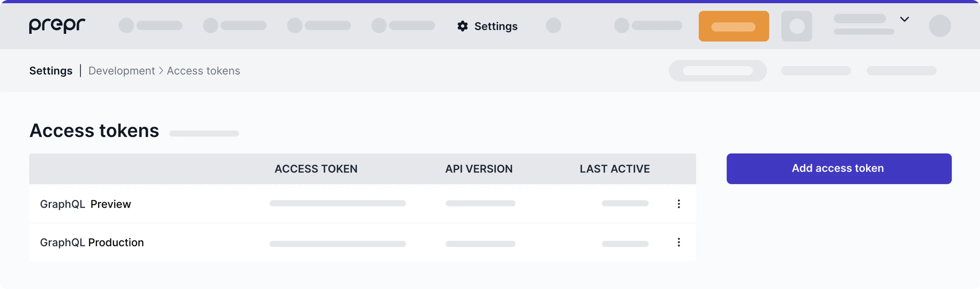Viewport: 980px width, 289px height.
Task: Click the round user avatar placeholder
Action: (940, 26)
